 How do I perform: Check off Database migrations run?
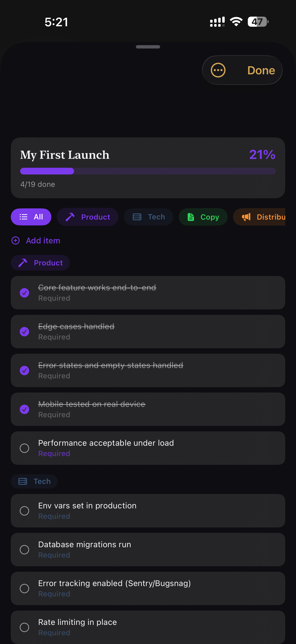24,549
